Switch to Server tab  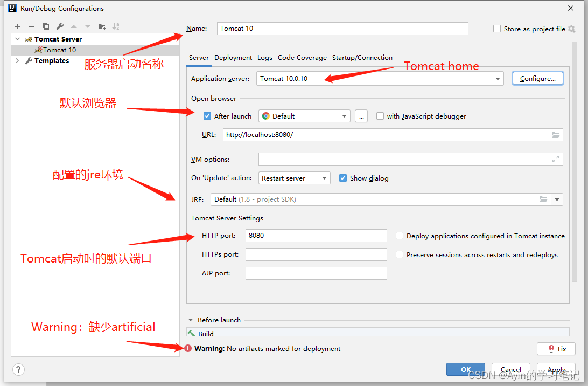point(199,58)
